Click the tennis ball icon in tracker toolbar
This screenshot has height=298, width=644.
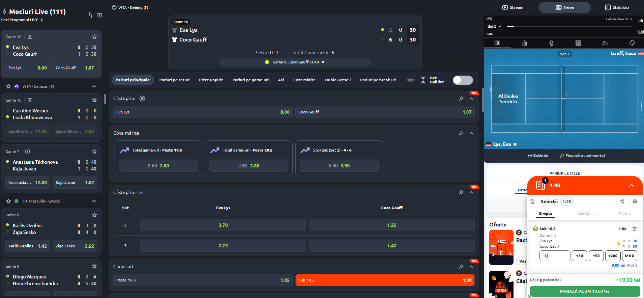632,43
